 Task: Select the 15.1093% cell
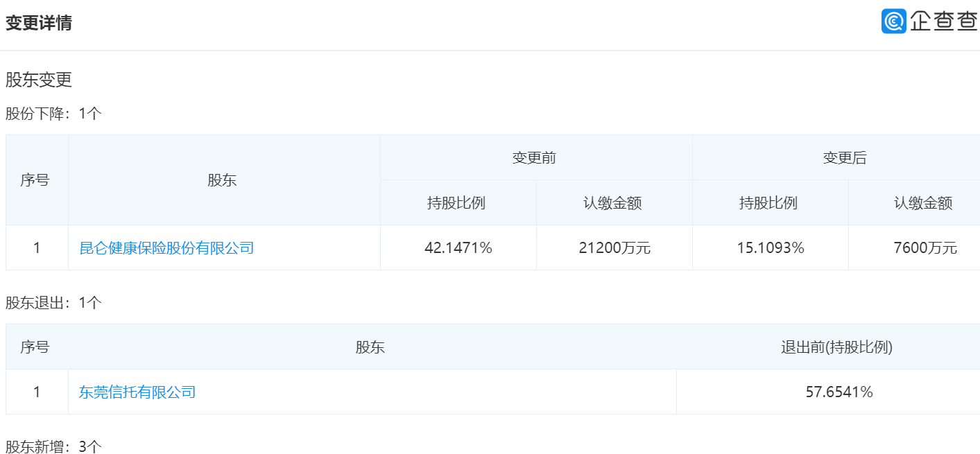(771, 247)
